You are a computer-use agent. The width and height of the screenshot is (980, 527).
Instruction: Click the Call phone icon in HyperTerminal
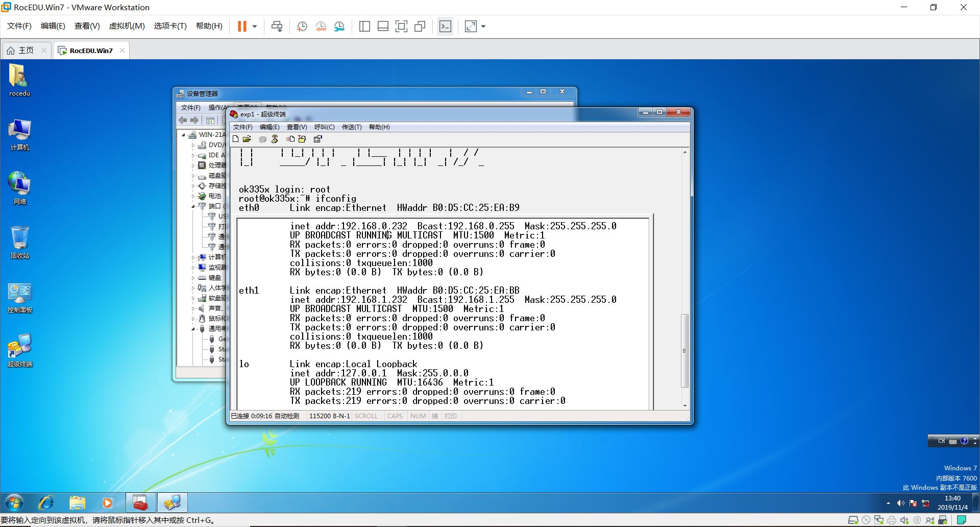[262, 139]
